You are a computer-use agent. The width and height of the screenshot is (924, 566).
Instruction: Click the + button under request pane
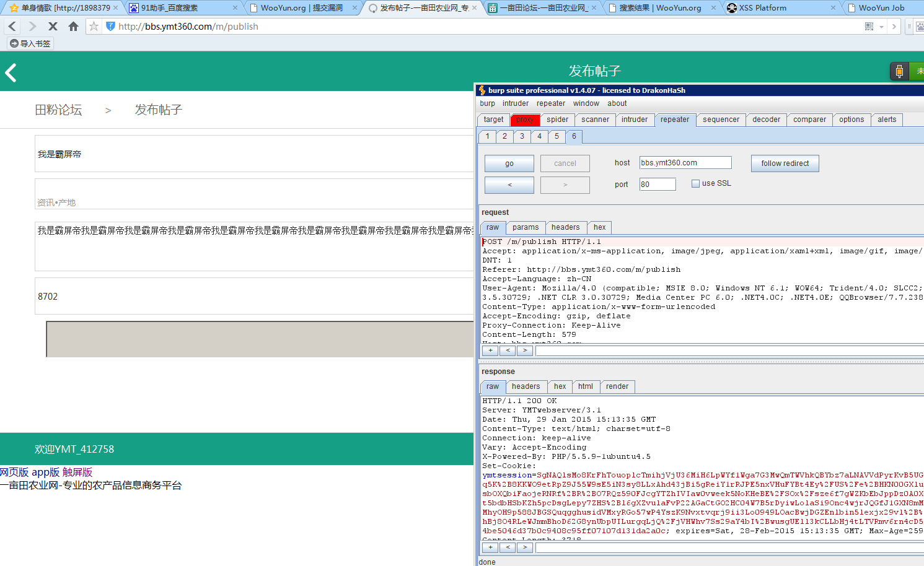click(490, 350)
